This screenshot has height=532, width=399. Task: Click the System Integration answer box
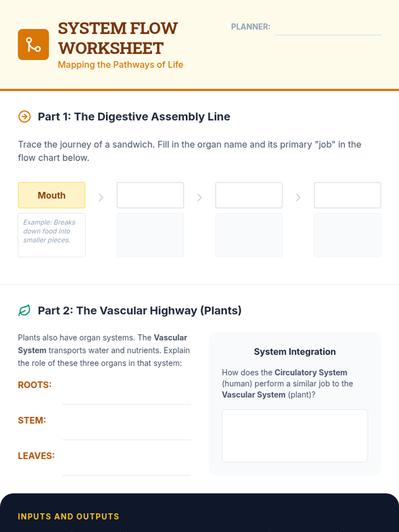click(295, 436)
